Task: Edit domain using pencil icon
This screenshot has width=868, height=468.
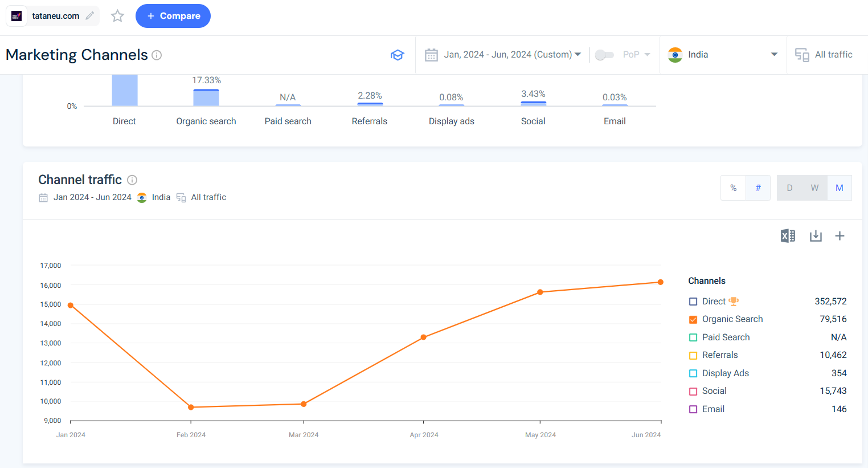Action: (90, 16)
